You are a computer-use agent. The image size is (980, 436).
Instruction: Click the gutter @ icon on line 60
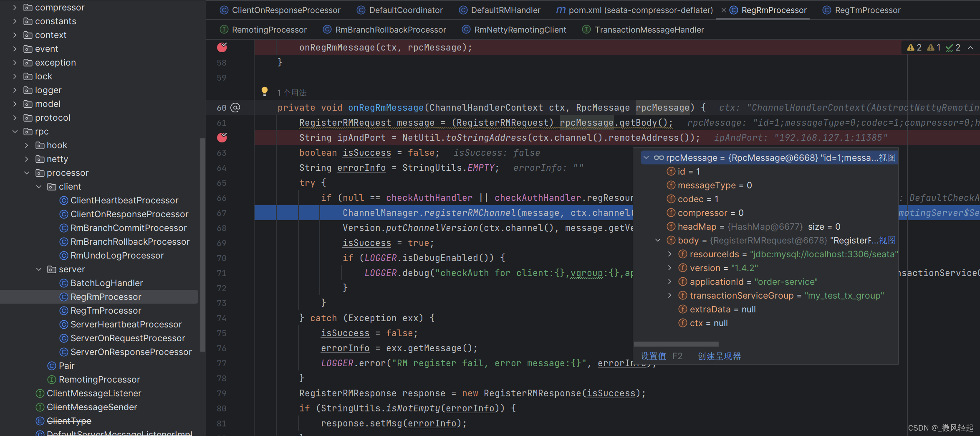(x=235, y=108)
